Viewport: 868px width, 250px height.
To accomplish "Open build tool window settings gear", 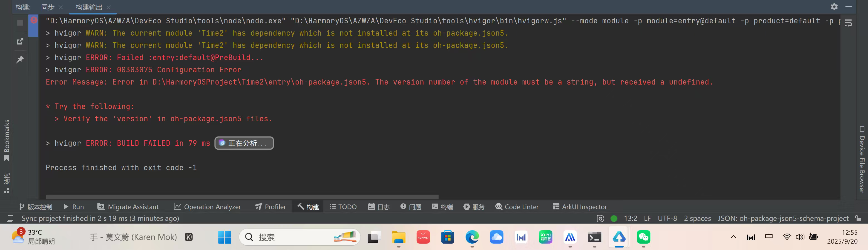I will point(834,7).
